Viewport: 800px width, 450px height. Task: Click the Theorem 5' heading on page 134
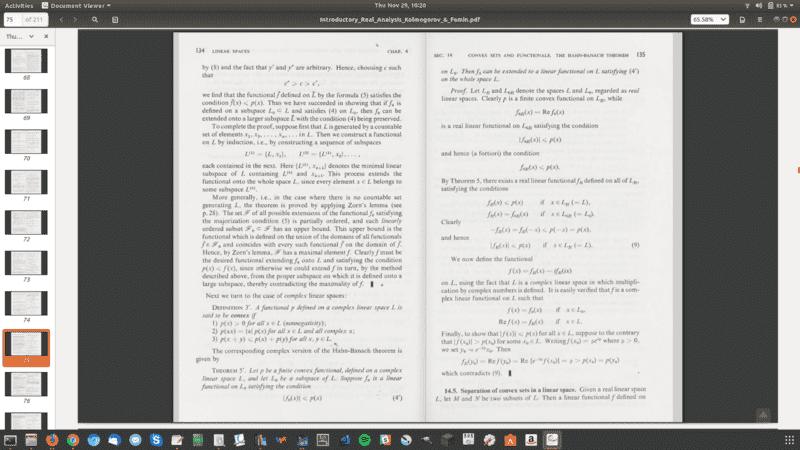point(229,370)
